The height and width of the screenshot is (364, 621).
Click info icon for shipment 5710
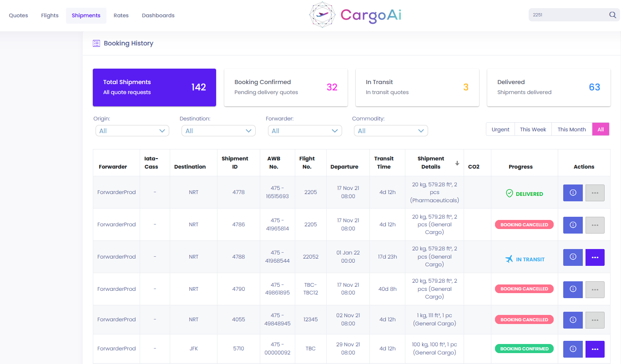pos(573,349)
